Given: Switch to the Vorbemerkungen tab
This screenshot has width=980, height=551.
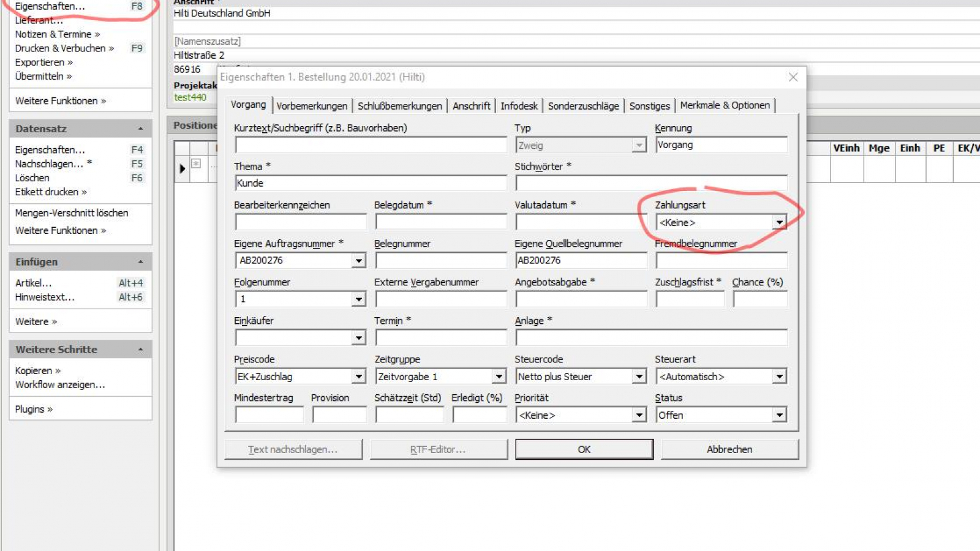Looking at the screenshot, I should pyautogui.click(x=311, y=106).
